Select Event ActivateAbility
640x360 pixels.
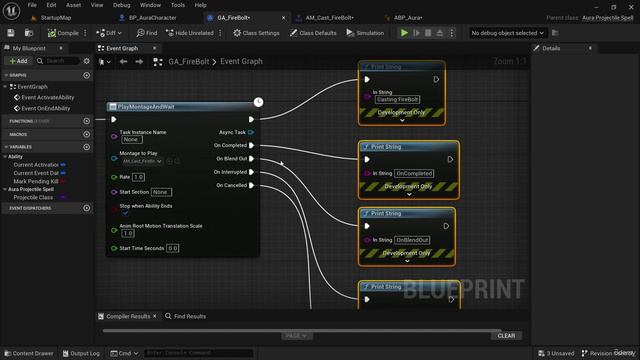click(x=47, y=98)
